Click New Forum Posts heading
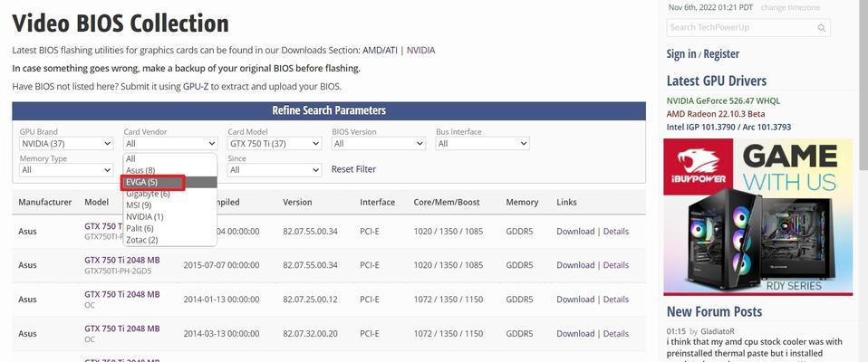This screenshot has width=868, height=362. 714,311
